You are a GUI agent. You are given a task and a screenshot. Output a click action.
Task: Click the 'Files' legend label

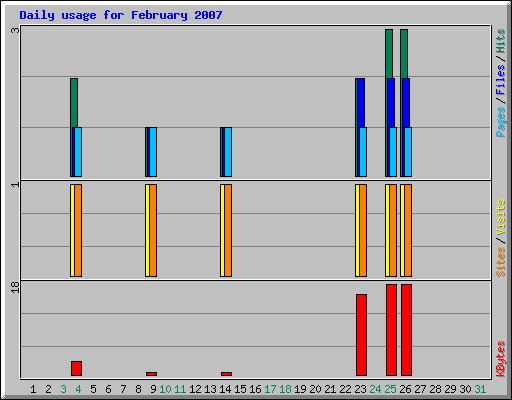(x=500, y=79)
